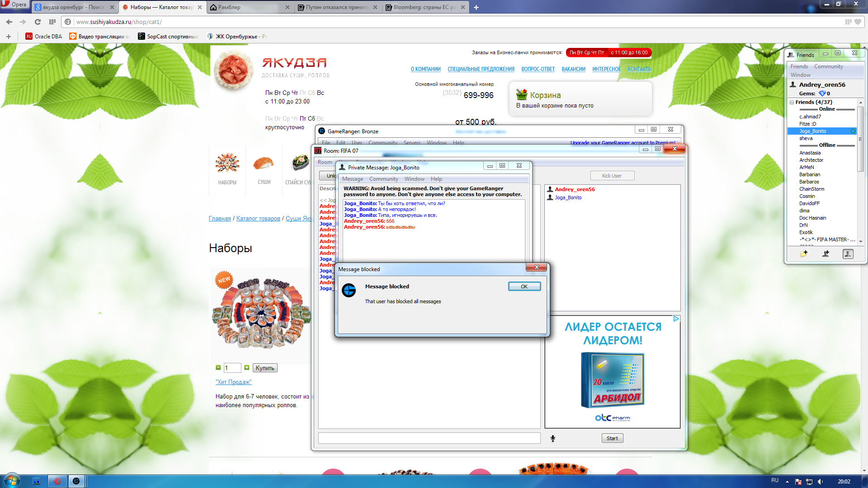Screen dimensions: 868x488
Task: Click the bookmark heart icon in address bar
Action: coord(858,22)
